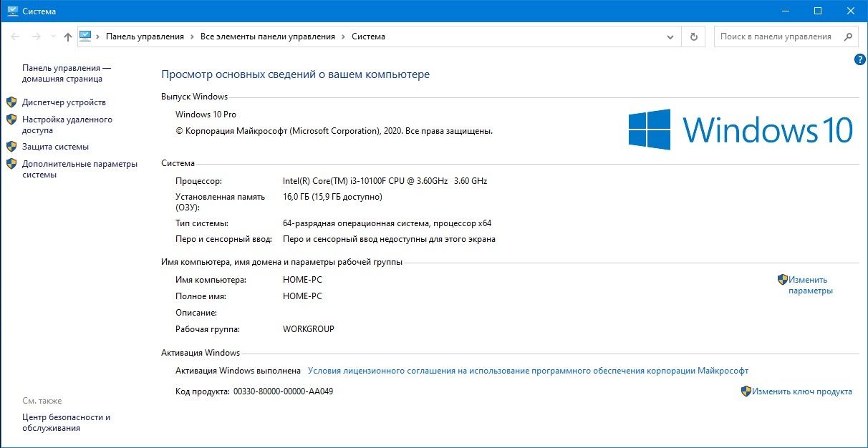Click the Microsoft Corporation 2020 copyright line
This screenshot has width=868, height=448.
coord(334,131)
